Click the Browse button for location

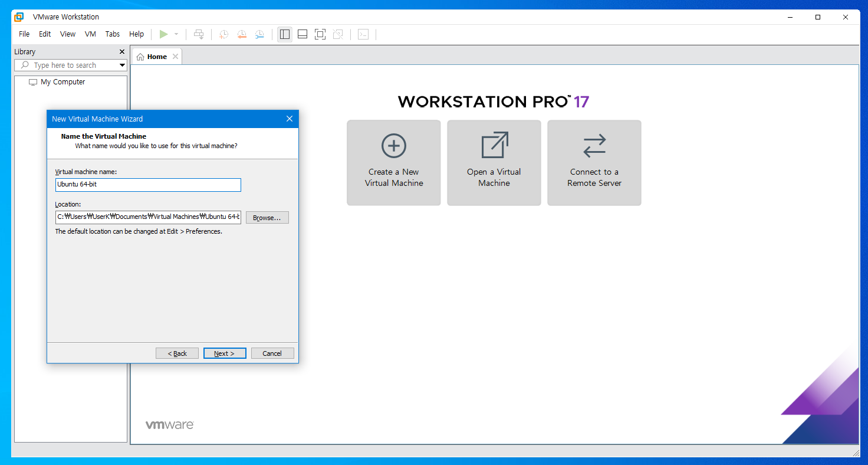267,218
